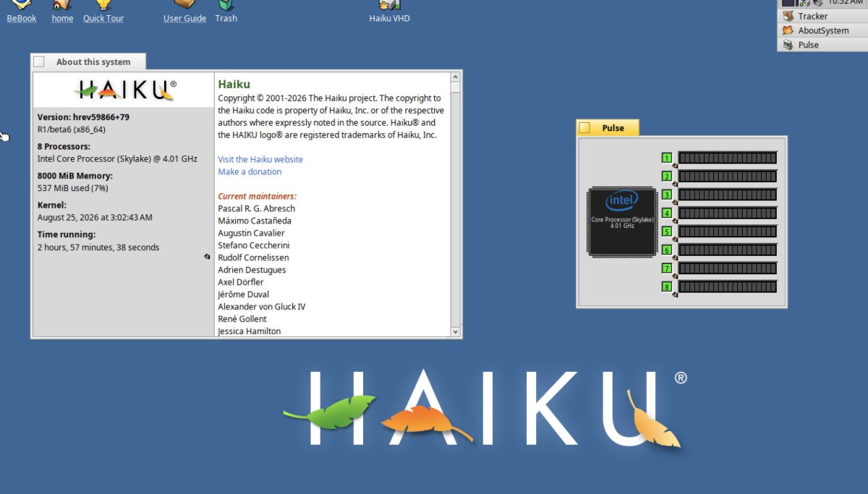868x494 pixels.
Task: Toggle CPU 1 in the Pulse window
Action: point(667,158)
